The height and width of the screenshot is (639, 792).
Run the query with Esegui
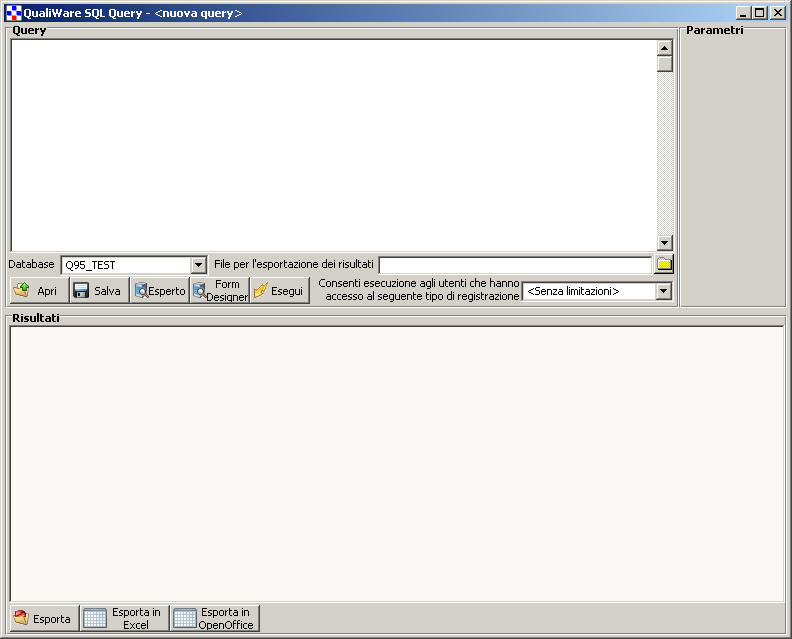279,291
